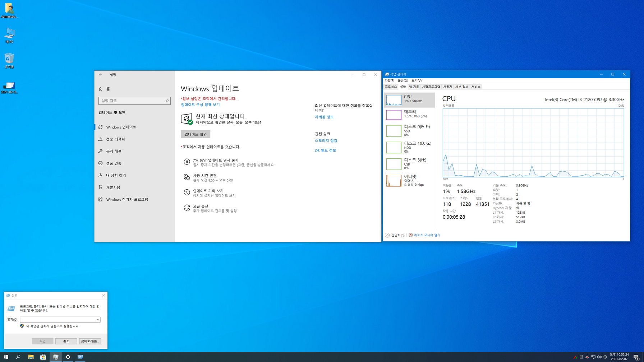Open the 자세한 정보 link
This screenshot has height=362, width=644.
coord(324,117)
